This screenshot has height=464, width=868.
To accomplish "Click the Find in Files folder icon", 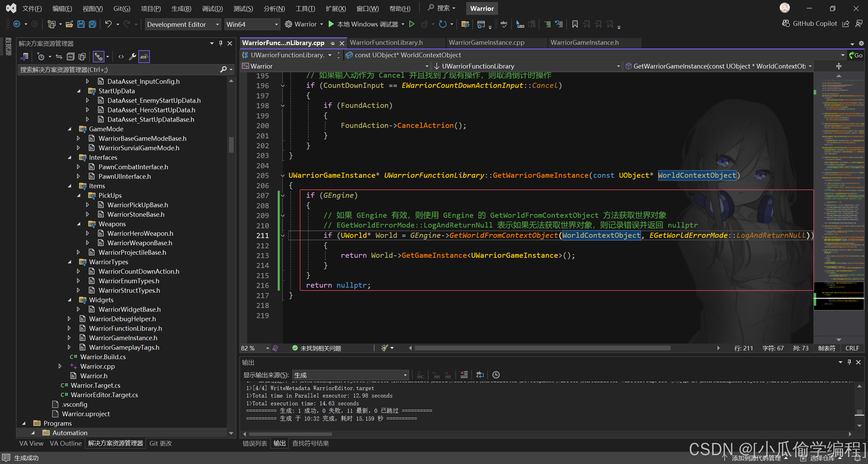I will [x=465, y=24].
